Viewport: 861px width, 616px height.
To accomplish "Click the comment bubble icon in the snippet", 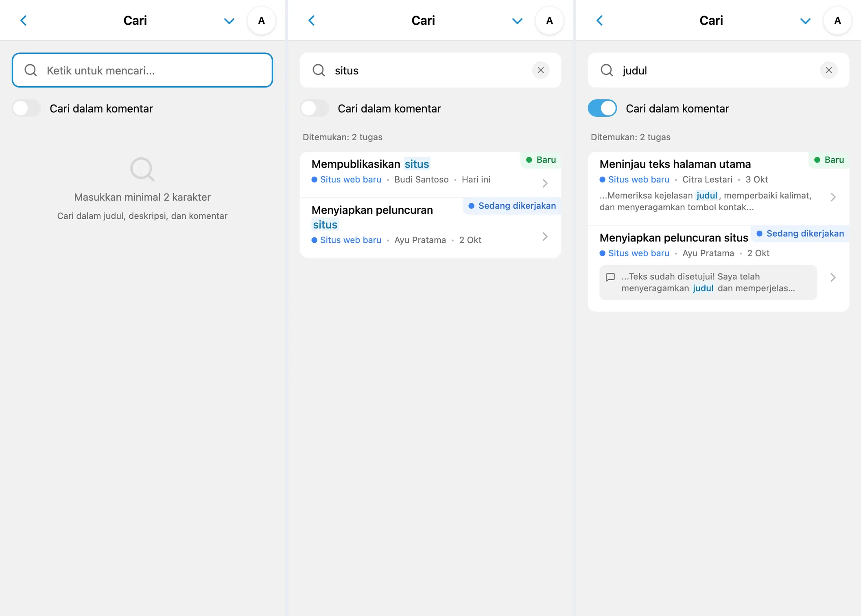I will point(610,277).
